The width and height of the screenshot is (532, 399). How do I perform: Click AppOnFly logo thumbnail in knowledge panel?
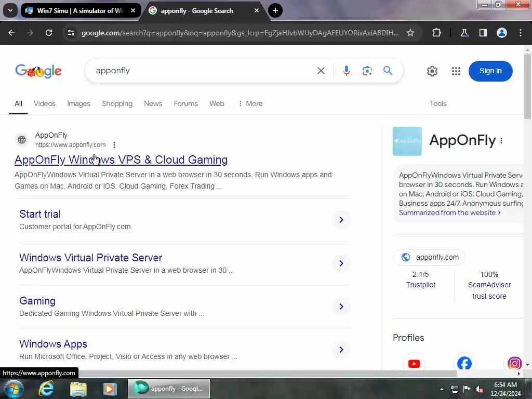pos(407,141)
